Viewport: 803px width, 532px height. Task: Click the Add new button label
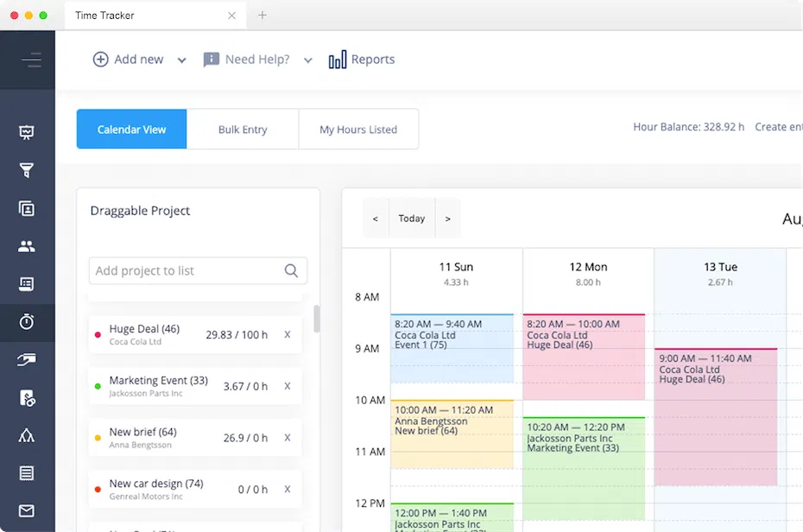click(139, 60)
